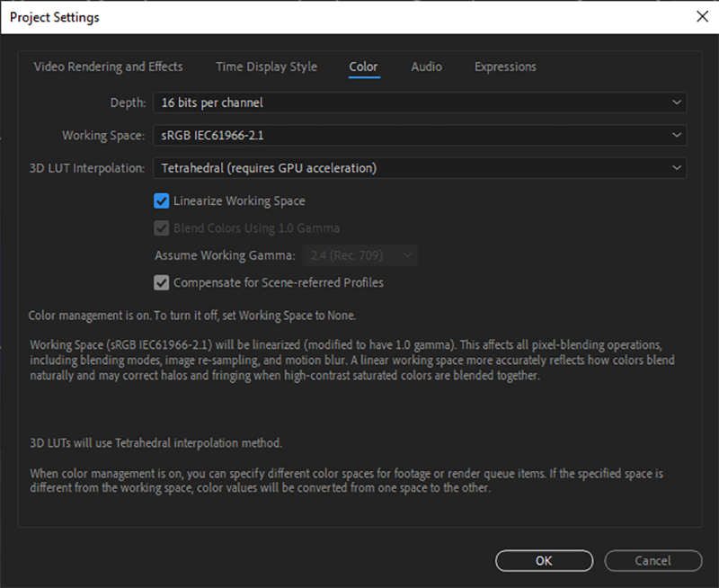Expand the 3D LUT Interpolation dropdown
This screenshot has width=719, height=588.
click(419, 167)
